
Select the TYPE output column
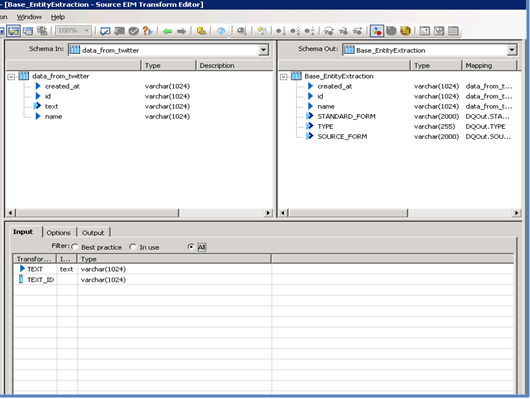(x=326, y=127)
